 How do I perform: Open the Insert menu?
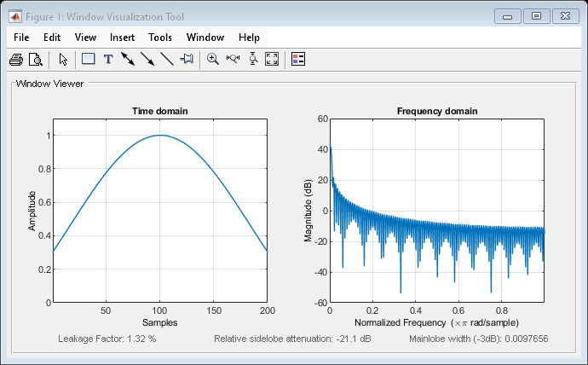[122, 38]
